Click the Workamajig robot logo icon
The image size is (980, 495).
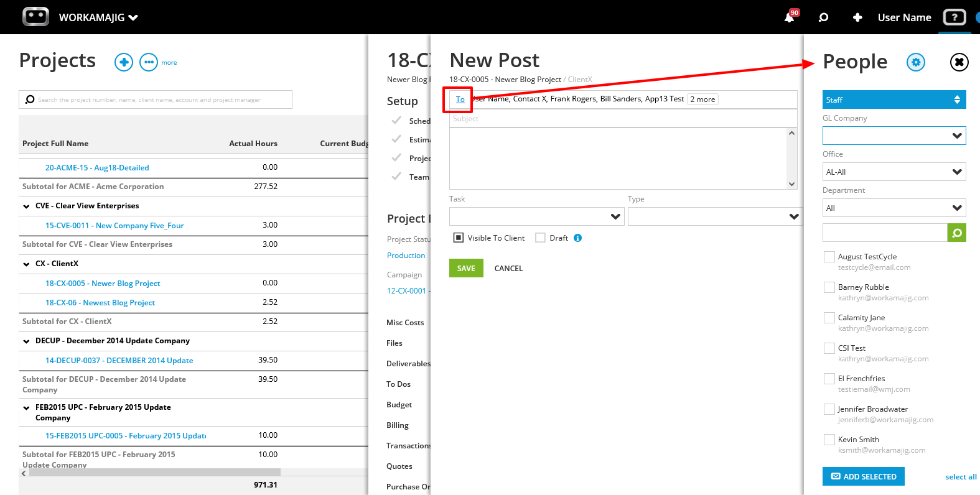(x=35, y=17)
